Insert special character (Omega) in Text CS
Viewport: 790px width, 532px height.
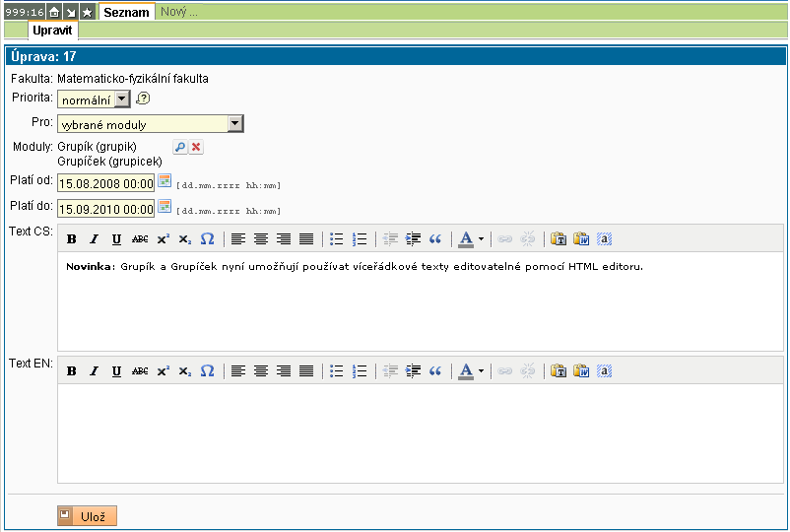[207, 238]
